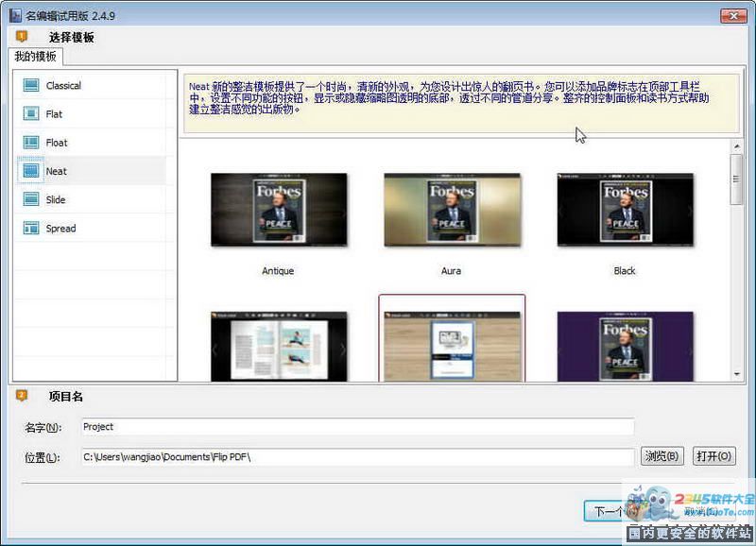Viewport: 756px width, 546px height.
Task: Click the 浏览(B) browse button
Action: (x=662, y=456)
